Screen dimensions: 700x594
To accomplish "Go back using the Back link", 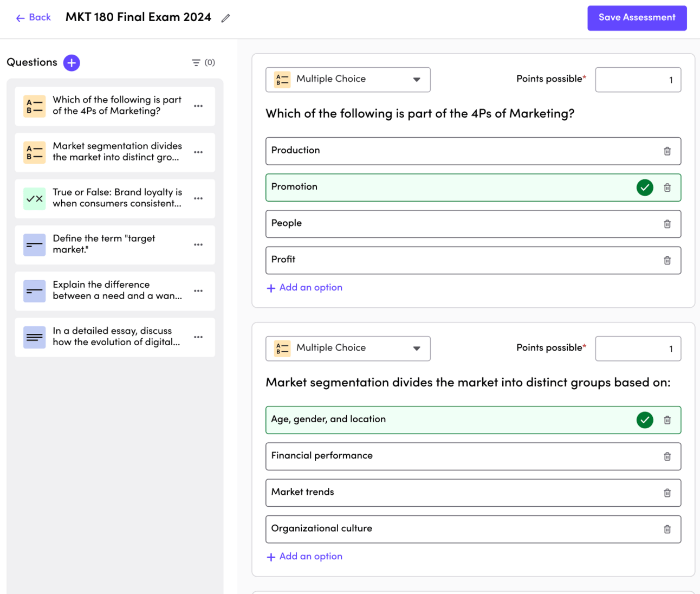I will (33, 17).
